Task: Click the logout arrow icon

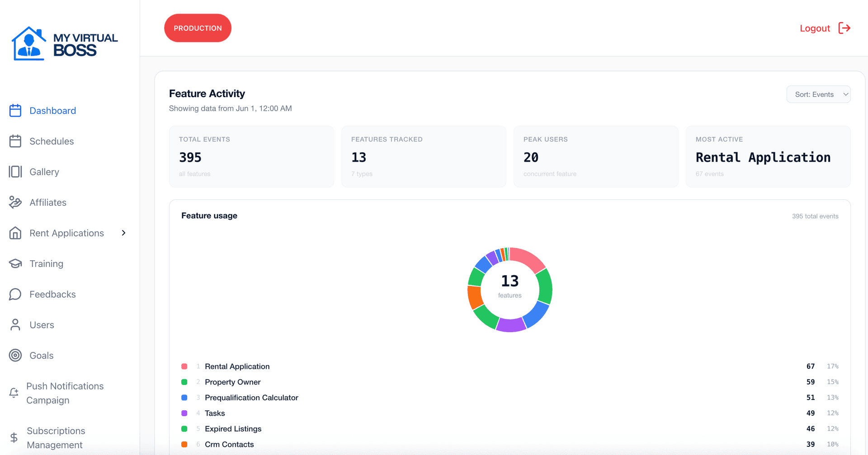Action: (x=844, y=28)
